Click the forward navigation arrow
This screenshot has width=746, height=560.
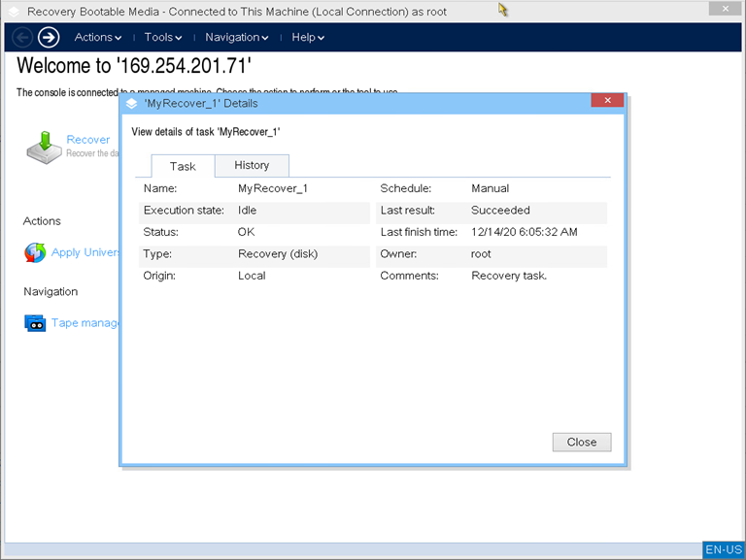coord(49,37)
